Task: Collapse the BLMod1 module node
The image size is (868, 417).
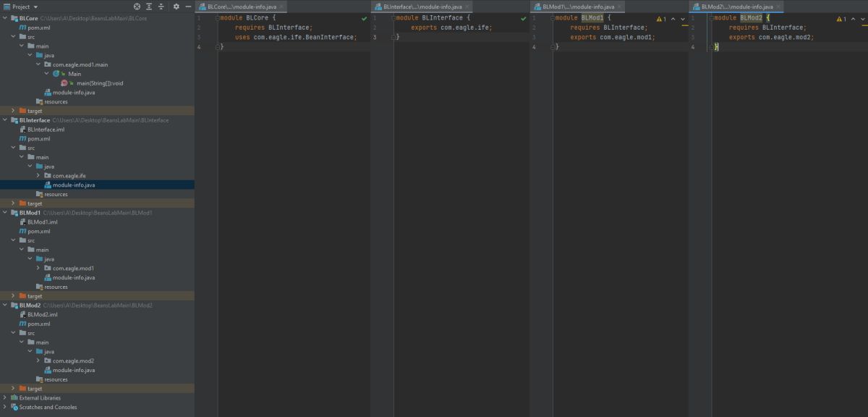Action: click(5, 213)
